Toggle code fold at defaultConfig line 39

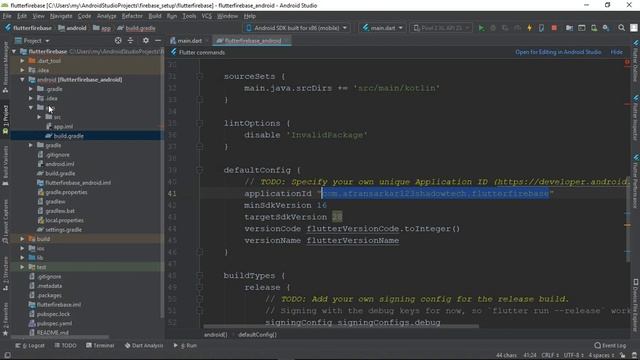tap(199, 170)
